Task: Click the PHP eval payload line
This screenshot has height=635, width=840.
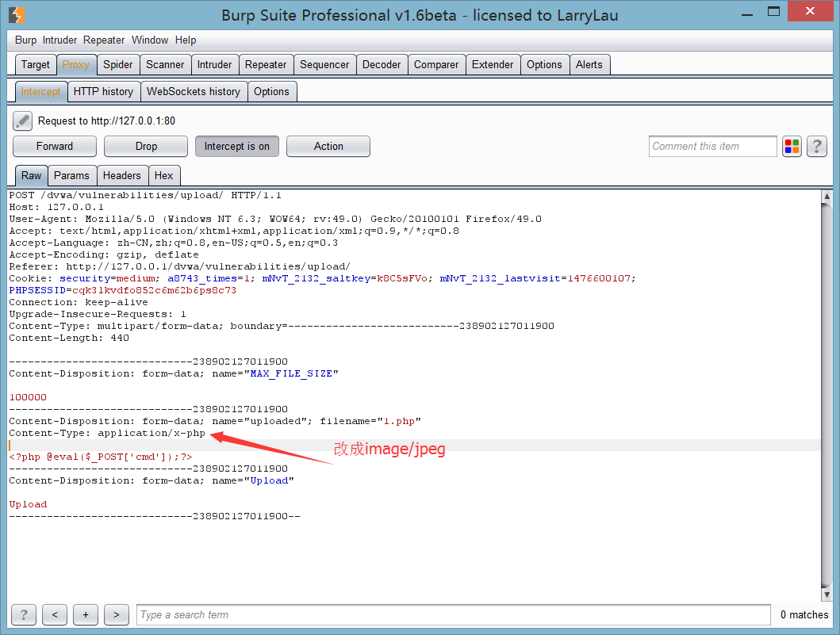Action: (101, 457)
